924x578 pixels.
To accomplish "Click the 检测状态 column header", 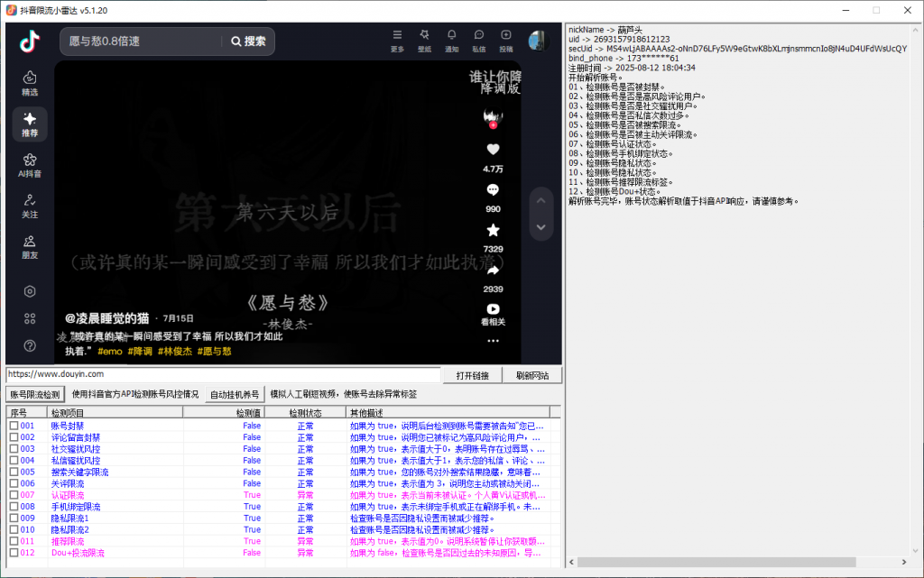I will click(x=305, y=413).
